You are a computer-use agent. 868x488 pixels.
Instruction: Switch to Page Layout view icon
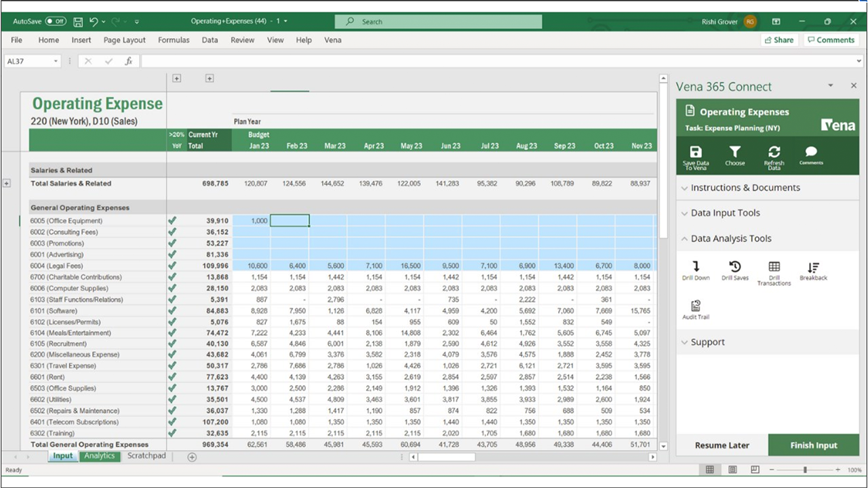(732, 470)
